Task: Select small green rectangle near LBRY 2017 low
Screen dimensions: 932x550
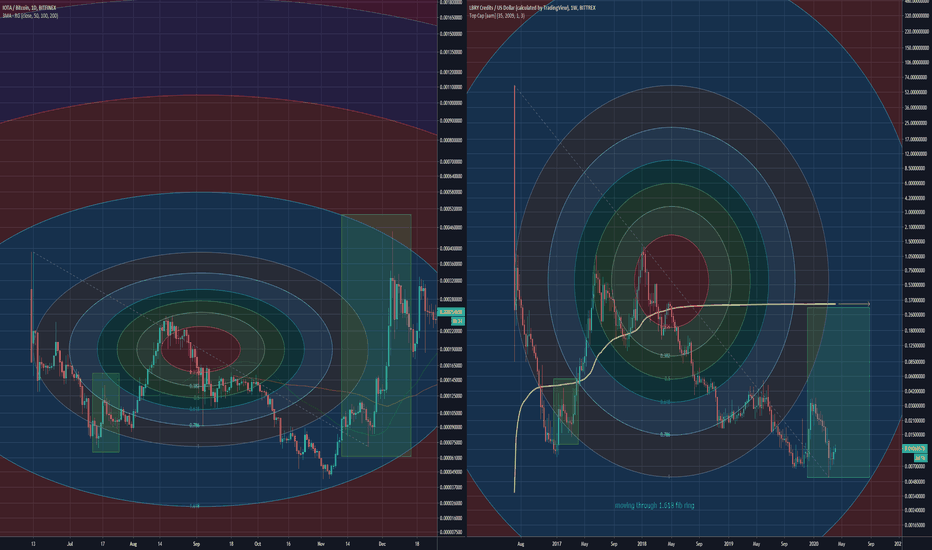Action: coord(566,411)
